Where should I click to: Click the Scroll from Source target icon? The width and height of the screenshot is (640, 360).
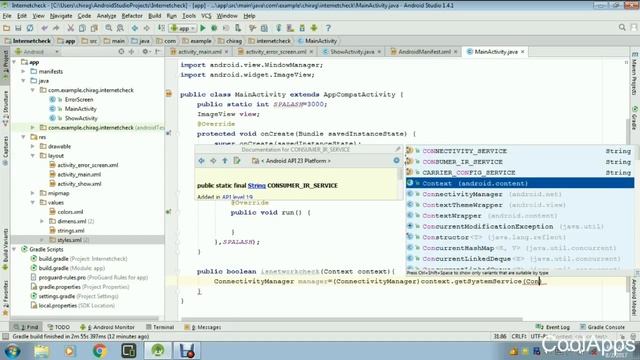coord(121,52)
